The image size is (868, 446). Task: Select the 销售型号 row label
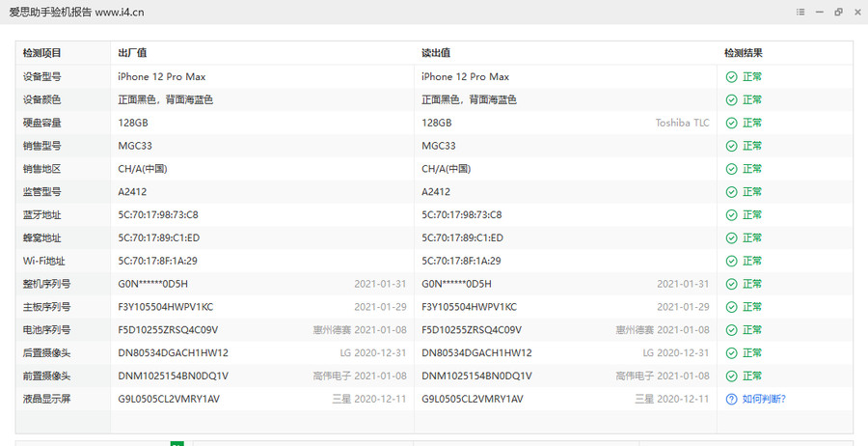[x=42, y=146]
